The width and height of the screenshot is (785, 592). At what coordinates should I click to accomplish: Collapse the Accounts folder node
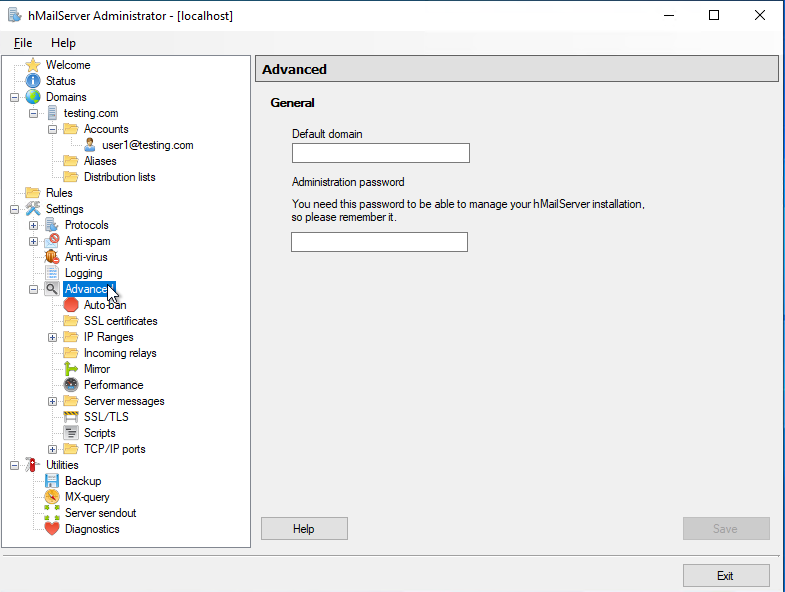(x=52, y=129)
